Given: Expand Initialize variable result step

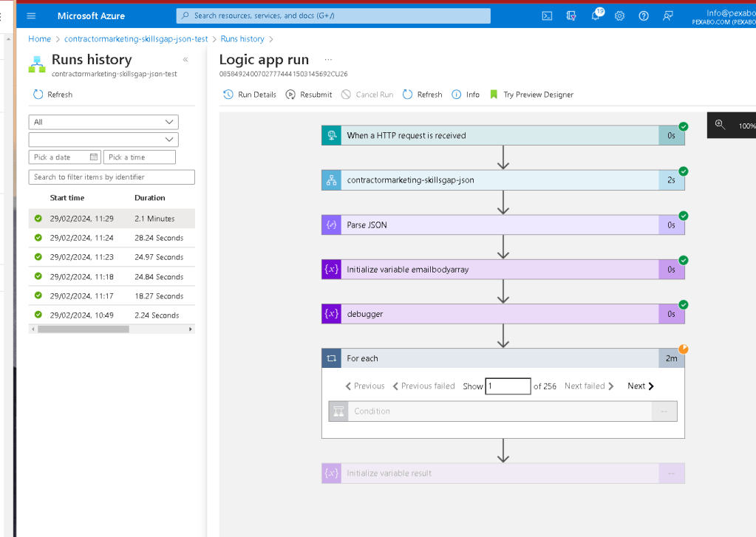Looking at the screenshot, I should point(503,473).
